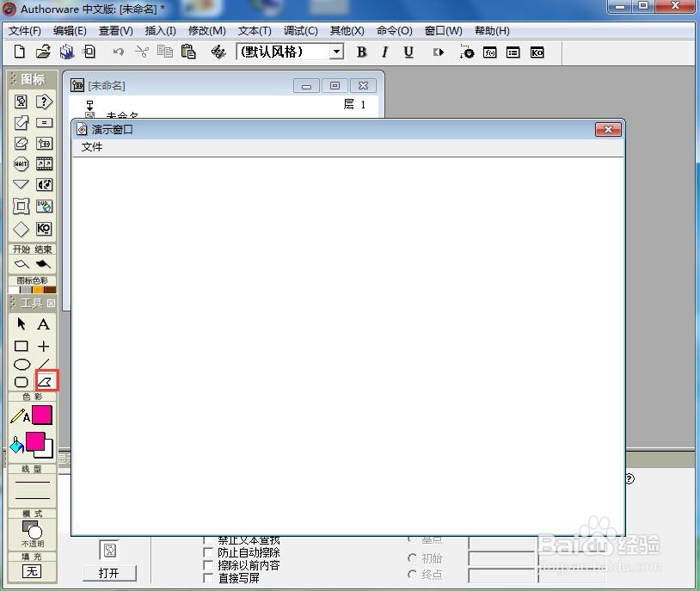Toggle bold formatting on the toolbar

(x=361, y=52)
